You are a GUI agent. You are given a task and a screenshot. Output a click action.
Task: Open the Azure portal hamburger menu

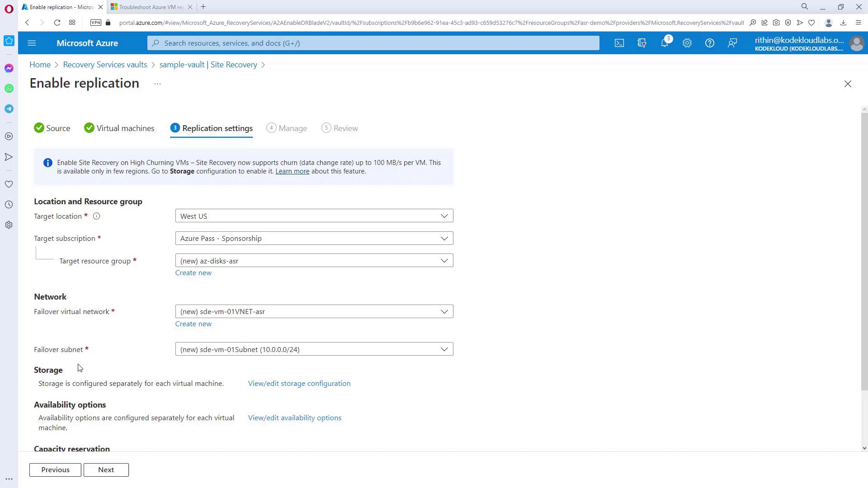tap(32, 43)
